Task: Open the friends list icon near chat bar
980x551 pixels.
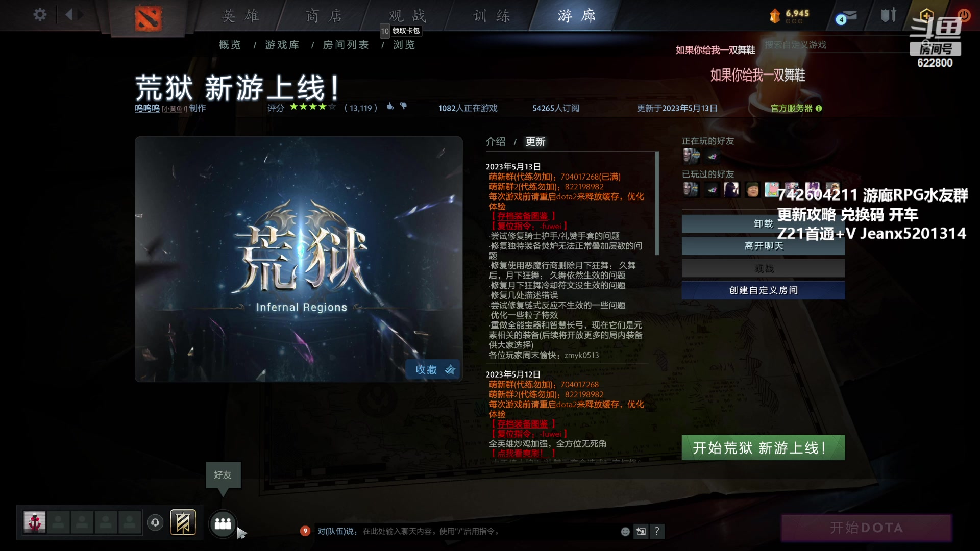Action: [223, 523]
